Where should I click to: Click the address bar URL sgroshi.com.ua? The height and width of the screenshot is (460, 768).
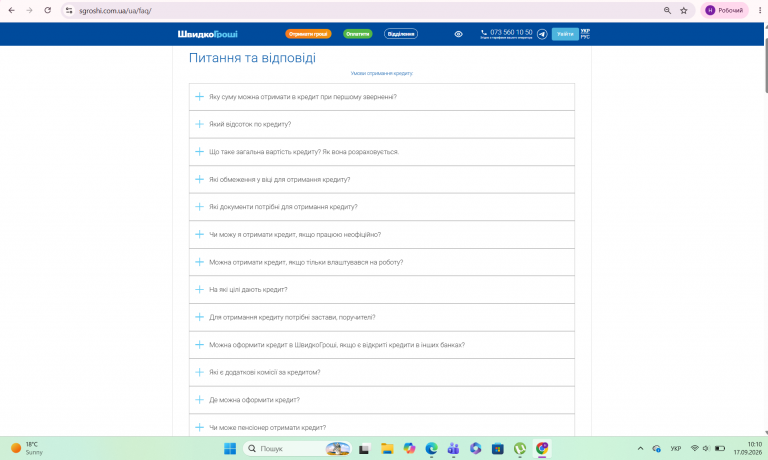(115, 10)
